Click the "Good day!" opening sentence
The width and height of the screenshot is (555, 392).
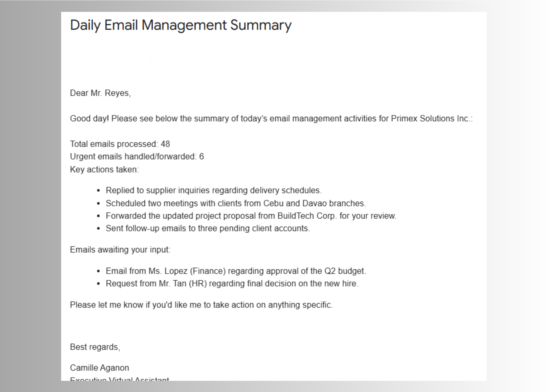coord(89,119)
